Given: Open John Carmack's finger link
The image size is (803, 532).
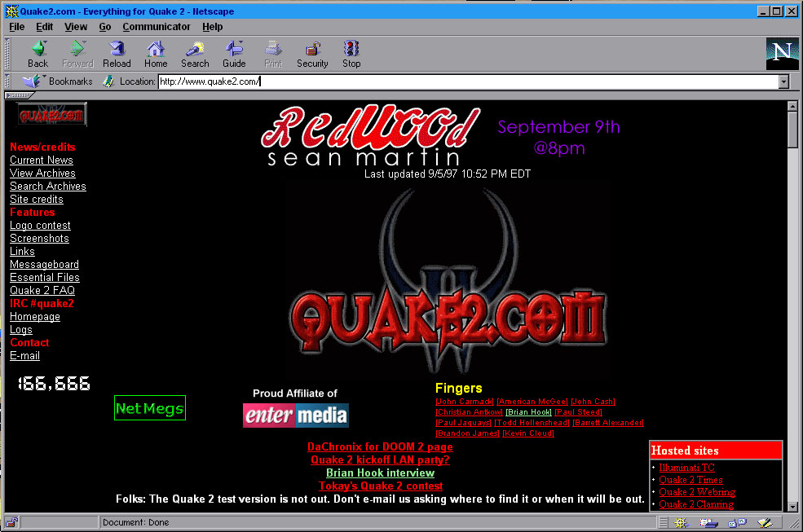Looking at the screenshot, I should tap(465, 402).
